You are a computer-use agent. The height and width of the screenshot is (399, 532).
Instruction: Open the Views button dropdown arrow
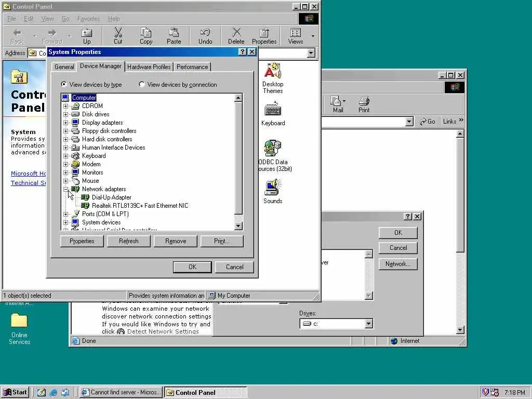pyautogui.click(x=312, y=36)
